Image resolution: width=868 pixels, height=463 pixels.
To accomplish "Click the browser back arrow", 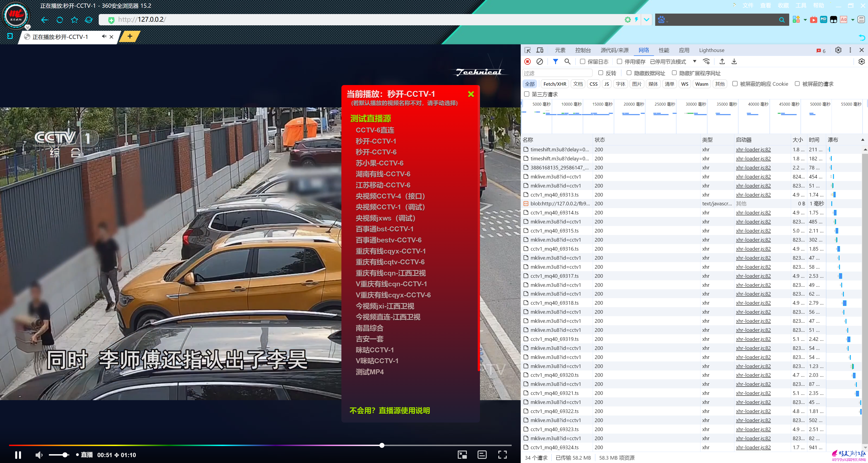I will (45, 20).
